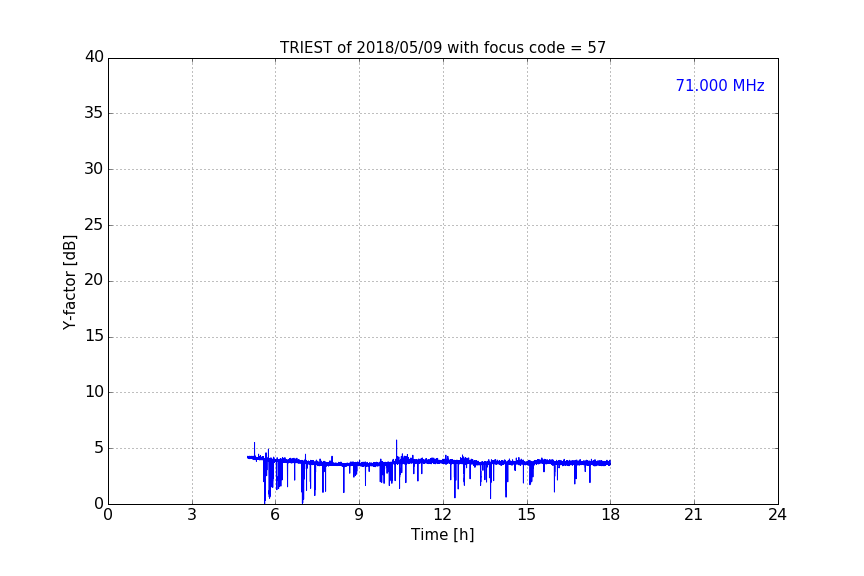The height and width of the screenshot is (576, 864).
Task: Click the y-axis tick label 40
Action: coord(94,57)
